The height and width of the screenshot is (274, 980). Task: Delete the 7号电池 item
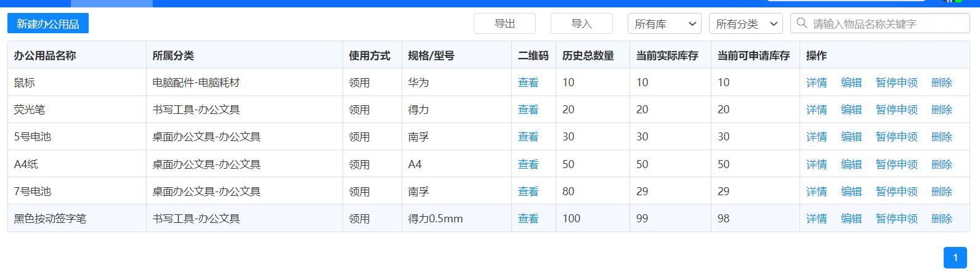pyautogui.click(x=941, y=191)
